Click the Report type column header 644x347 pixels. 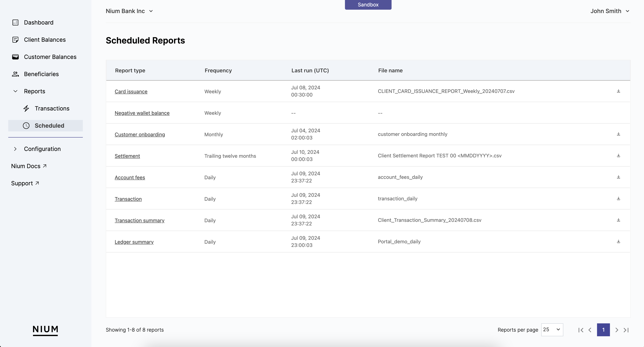click(130, 70)
